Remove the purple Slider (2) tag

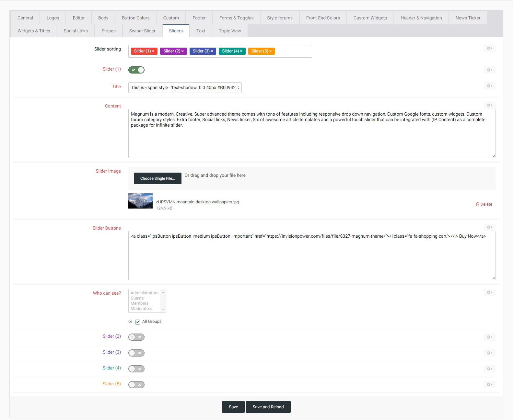tap(182, 51)
